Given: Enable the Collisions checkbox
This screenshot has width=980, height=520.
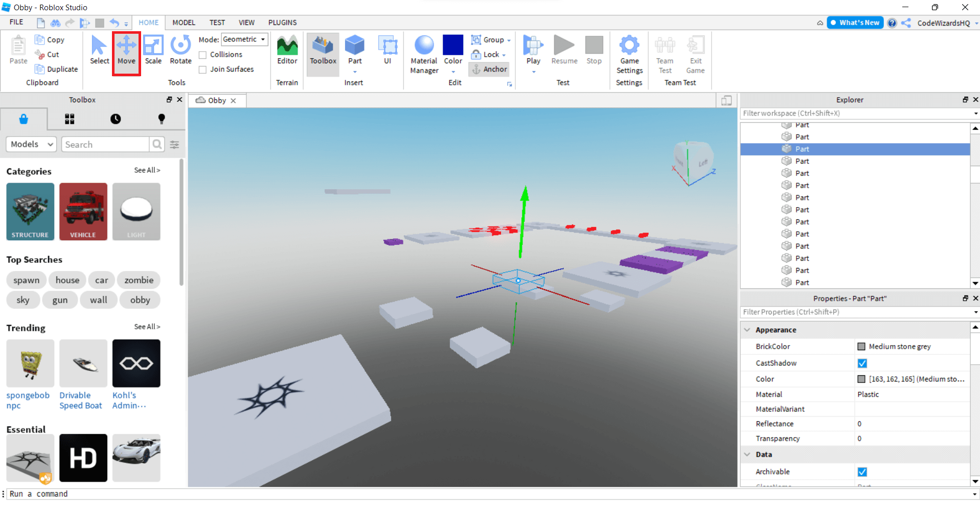Looking at the screenshot, I should click(202, 54).
